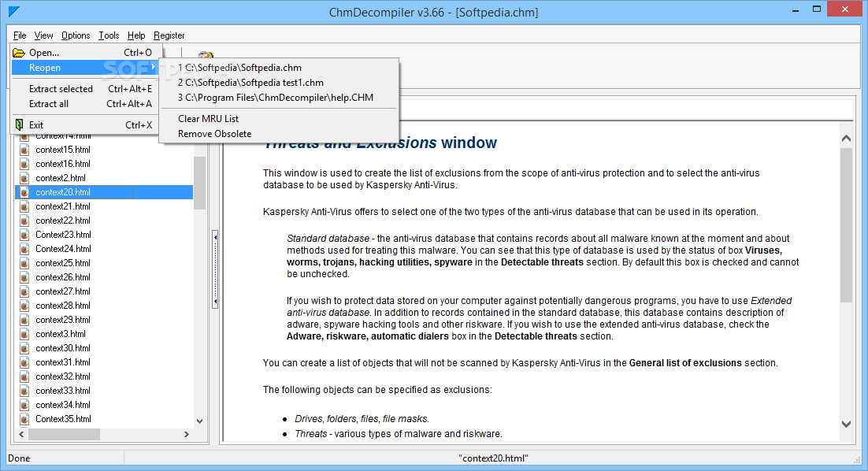Click the file icon of context27.html
This screenshot has height=471, width=868.
point(24,291)
